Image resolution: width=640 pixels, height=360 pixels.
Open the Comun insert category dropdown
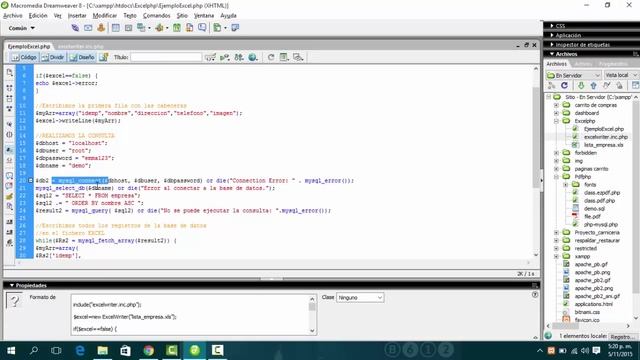click(x=21, y=28)
